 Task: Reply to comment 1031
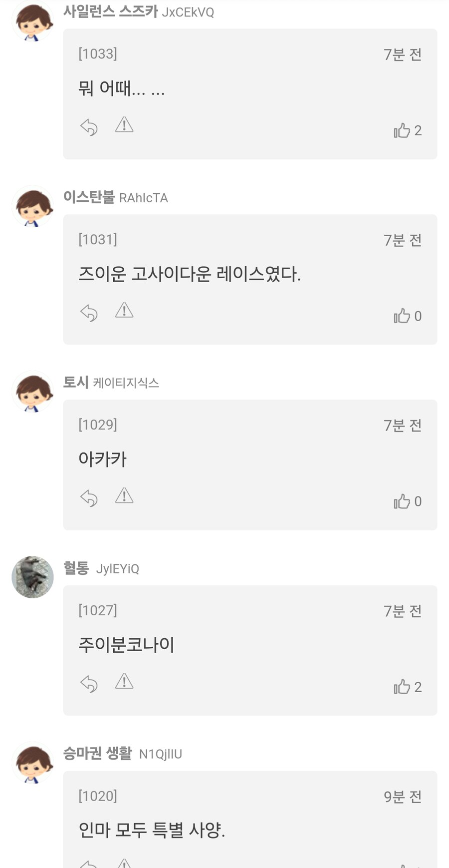pyautogui.click(x=89, y=313)
